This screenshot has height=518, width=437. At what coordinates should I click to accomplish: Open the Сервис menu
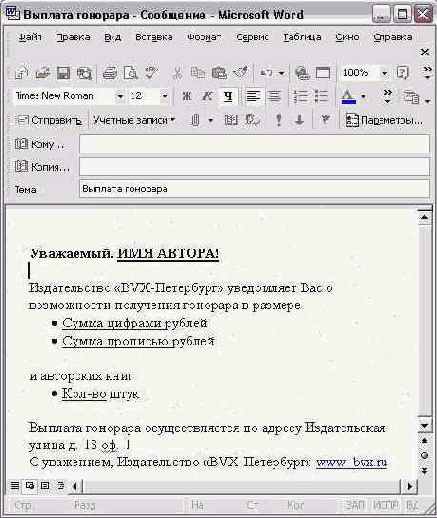pos(252,37)
